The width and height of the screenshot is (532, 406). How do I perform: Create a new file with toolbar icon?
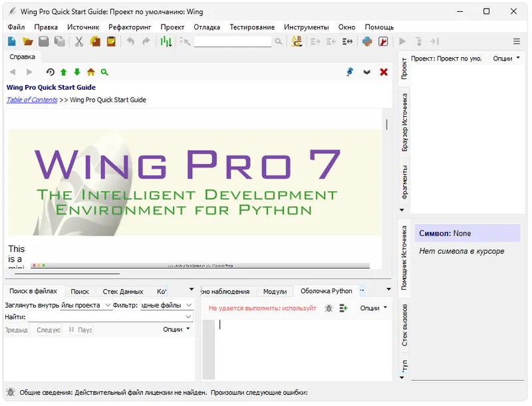tap(12, 41)
